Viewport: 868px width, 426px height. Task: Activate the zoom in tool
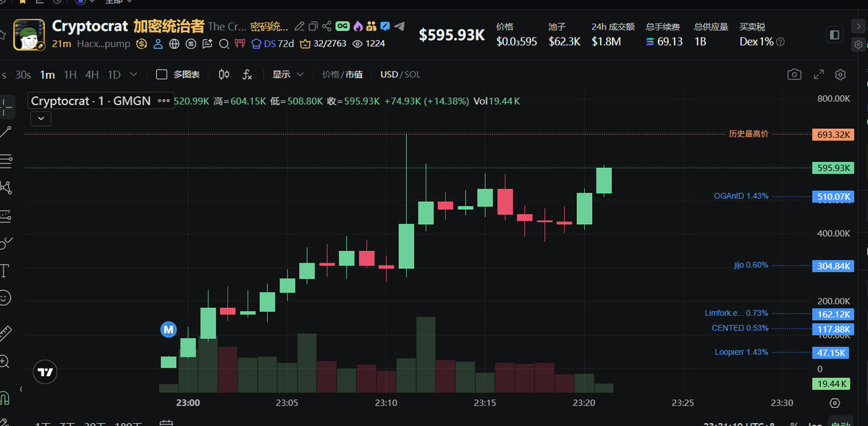coord(4,362)
